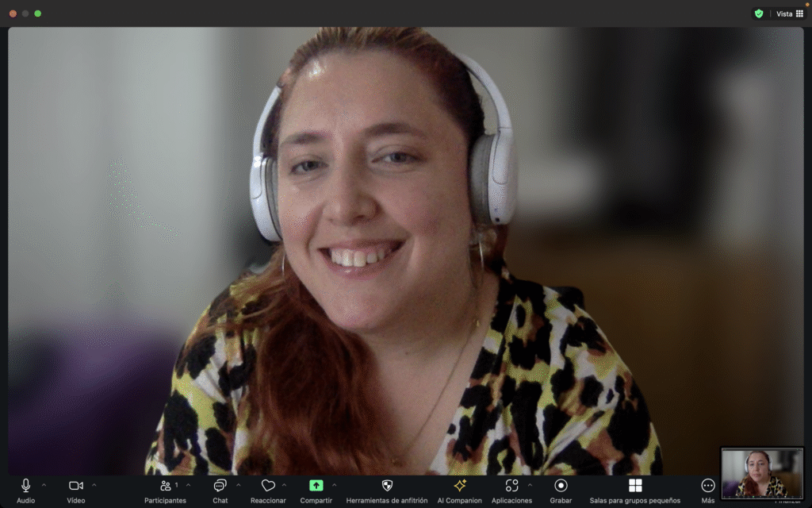Expand the chevron next to Compartir
This screenshot has height=508, width=812.
pos(334,484)
